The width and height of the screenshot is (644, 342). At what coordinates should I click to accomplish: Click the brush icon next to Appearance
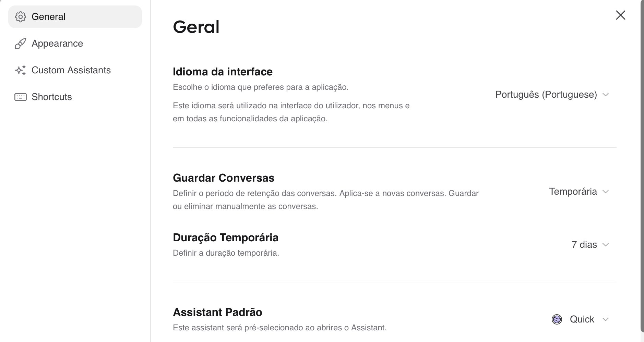(x=21, y=44)
